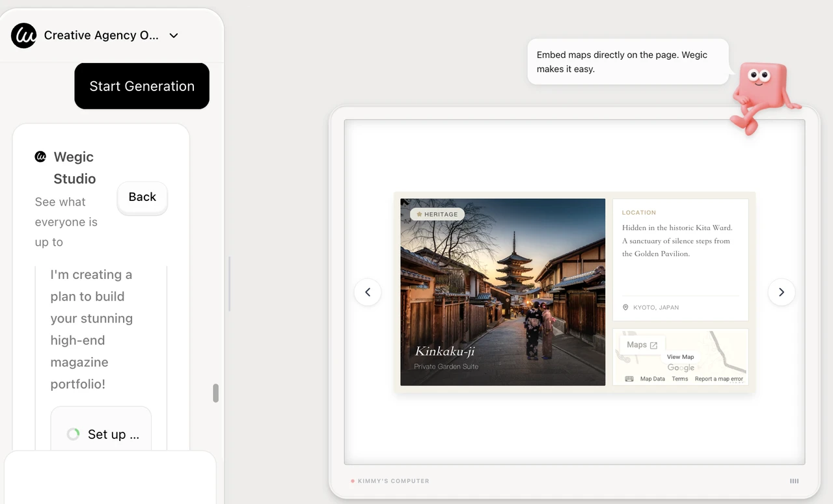Click the chat panel scrollbar thumb
Screen dimensions: 833x504
coord(215,393)
